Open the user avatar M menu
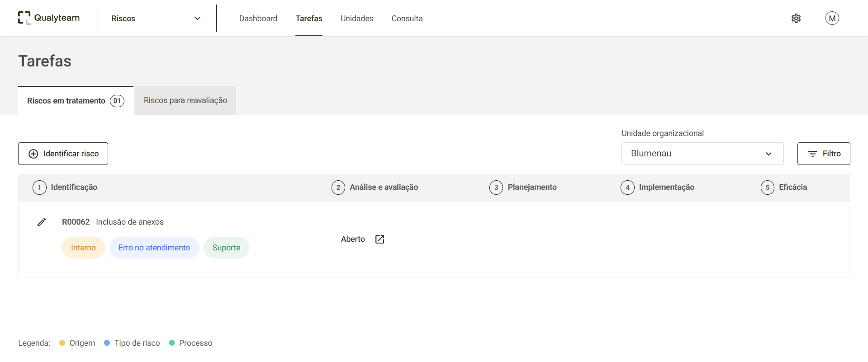The width and height of the screenshot is (868, 362). (832, 18)
